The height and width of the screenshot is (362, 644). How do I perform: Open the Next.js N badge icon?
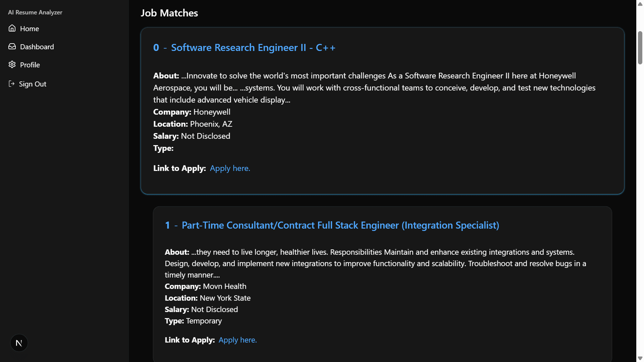[19, 343]
